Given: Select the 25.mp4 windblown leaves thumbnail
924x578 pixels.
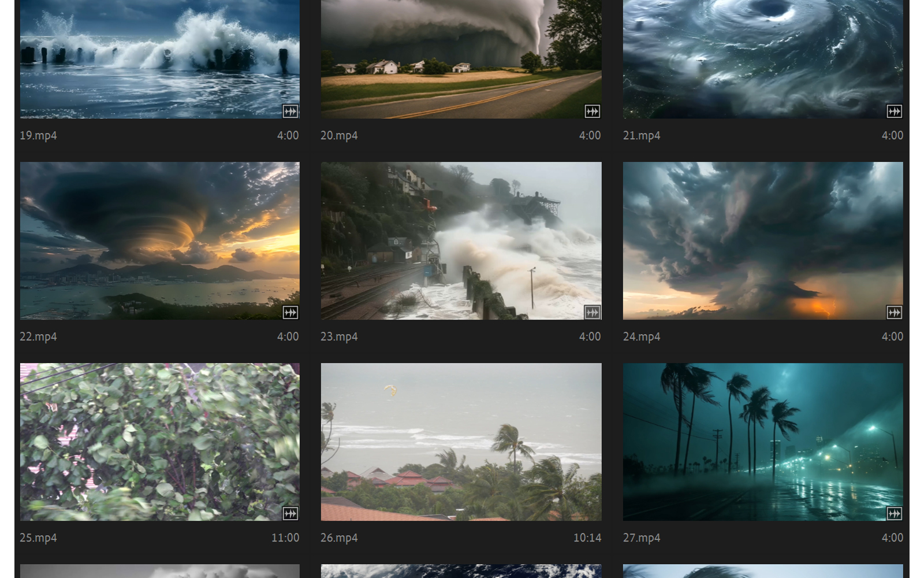Looking at the screenshot, I should click(160, 442).
